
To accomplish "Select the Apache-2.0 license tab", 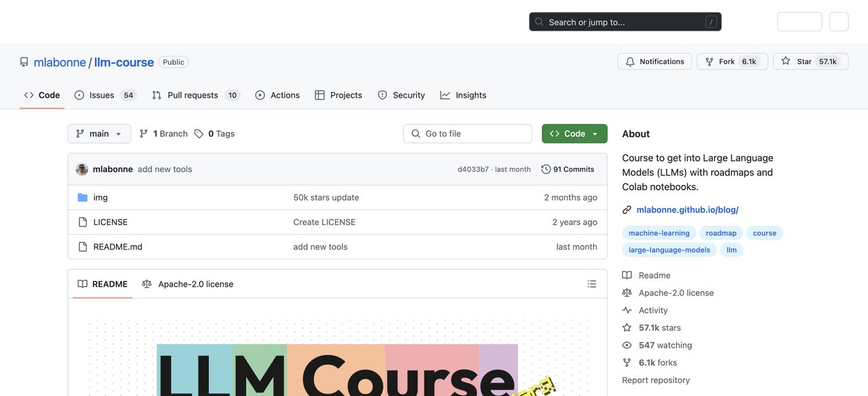I will tap(187, 284).
